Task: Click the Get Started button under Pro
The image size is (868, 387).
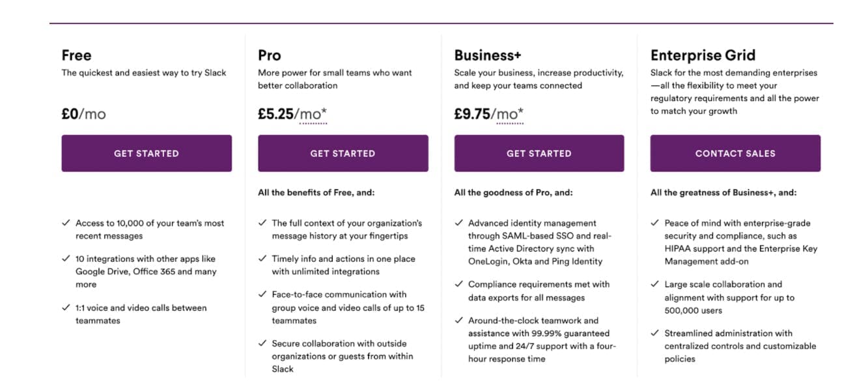Action: [343, 153]
